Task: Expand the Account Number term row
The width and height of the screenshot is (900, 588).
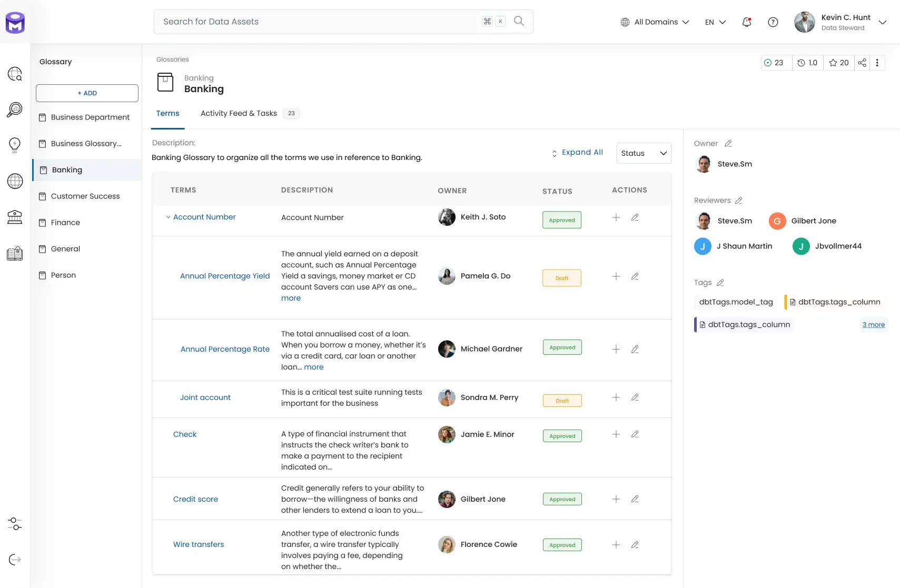Action: 169,217
